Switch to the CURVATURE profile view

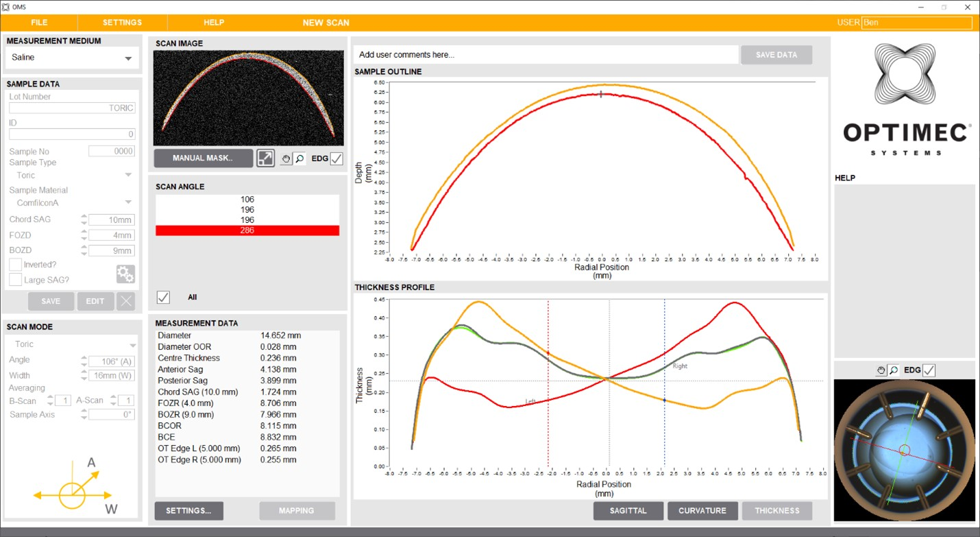pos(702,510)
